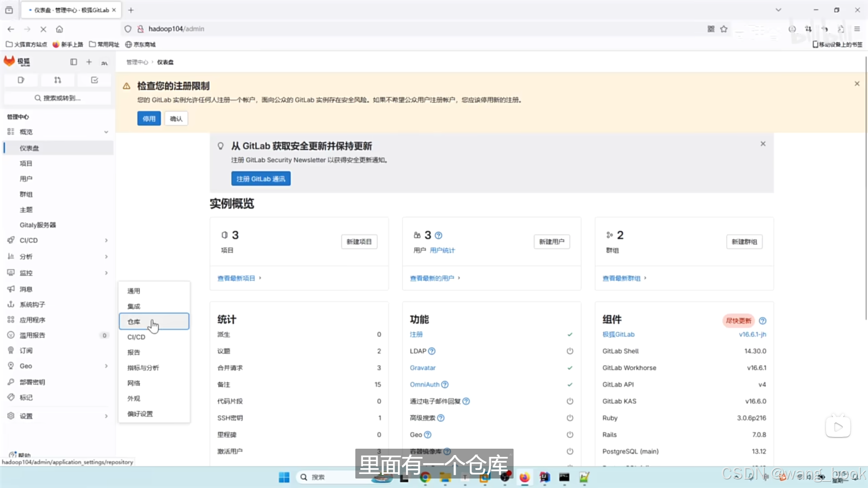This screenshot has width=868, height=488.
Task: Select 外观 in the settings flyout
Action: tap(154, 399)
